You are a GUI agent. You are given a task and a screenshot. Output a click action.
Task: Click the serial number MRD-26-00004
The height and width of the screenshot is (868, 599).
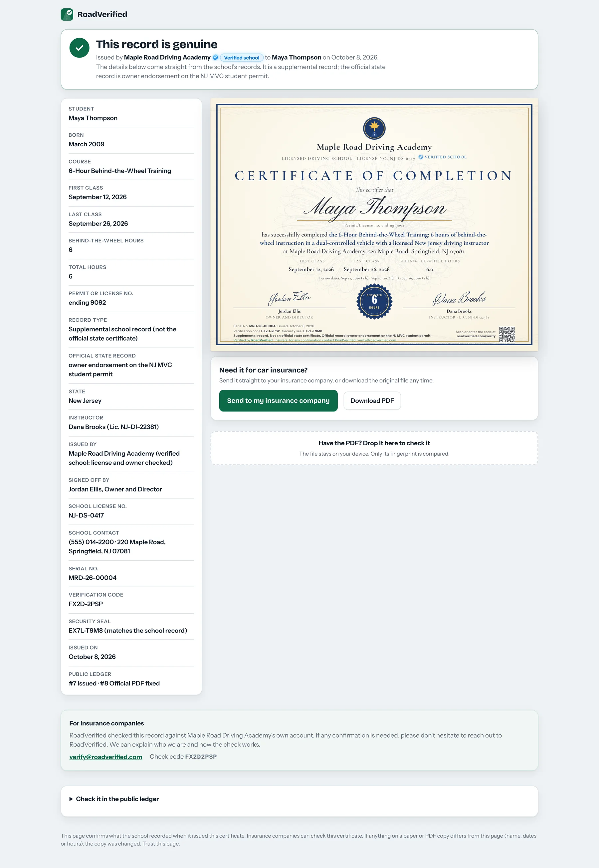(x=93, y=578)
